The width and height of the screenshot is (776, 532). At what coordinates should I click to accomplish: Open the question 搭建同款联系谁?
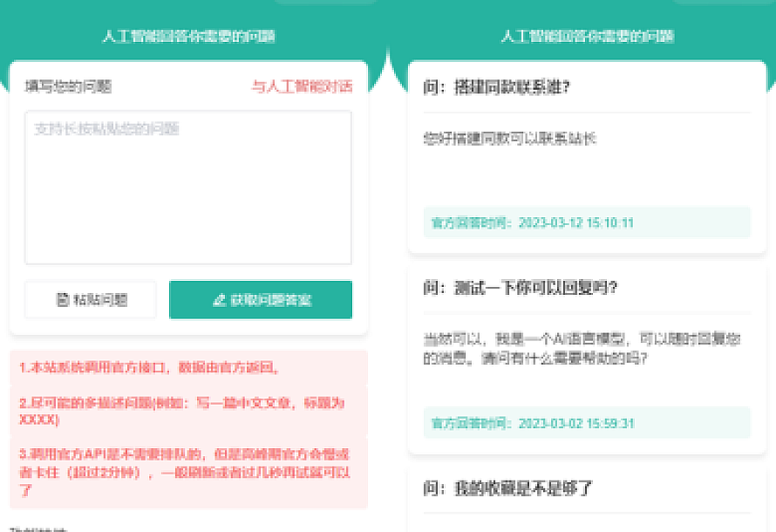tap(496, 86)
